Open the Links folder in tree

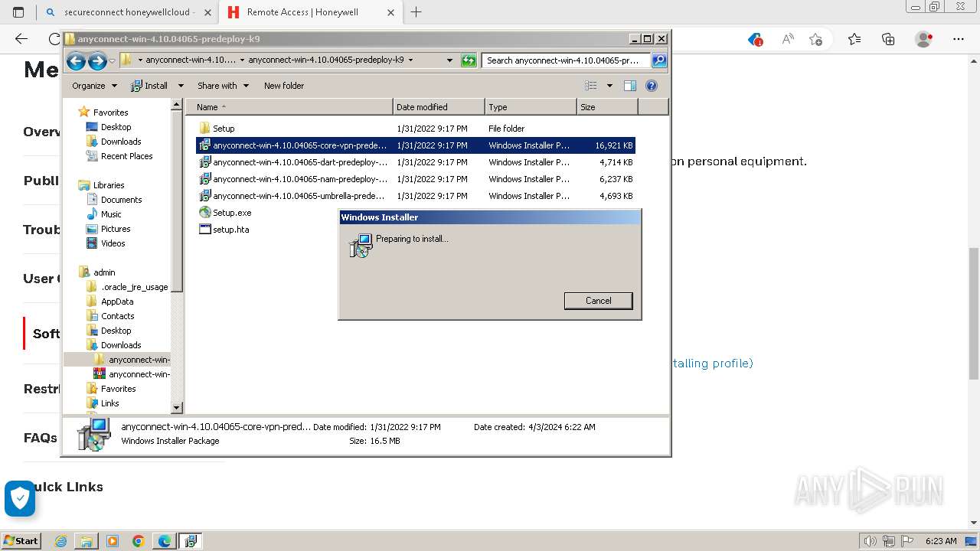click(x=109, y=403)
